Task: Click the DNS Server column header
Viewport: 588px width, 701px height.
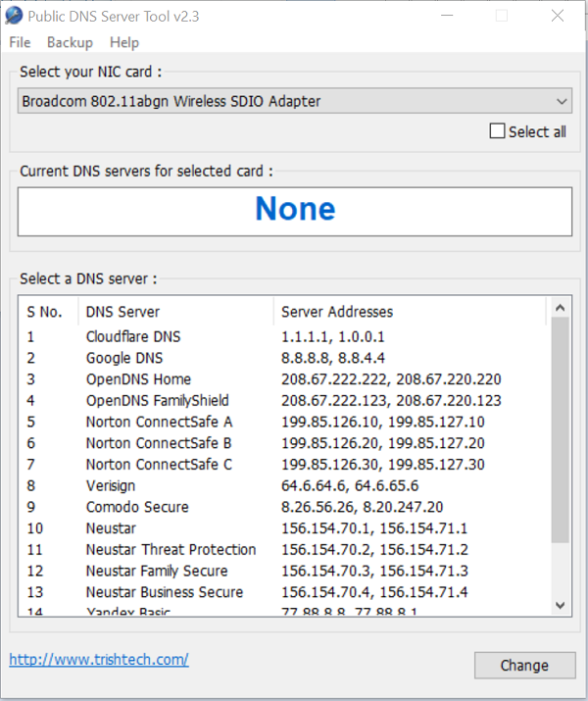Action: 122,312
